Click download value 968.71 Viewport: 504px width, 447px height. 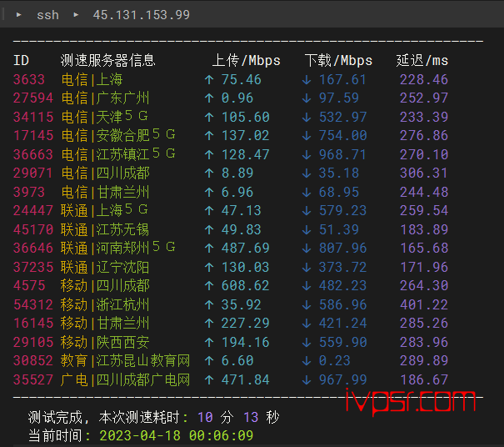342,154
